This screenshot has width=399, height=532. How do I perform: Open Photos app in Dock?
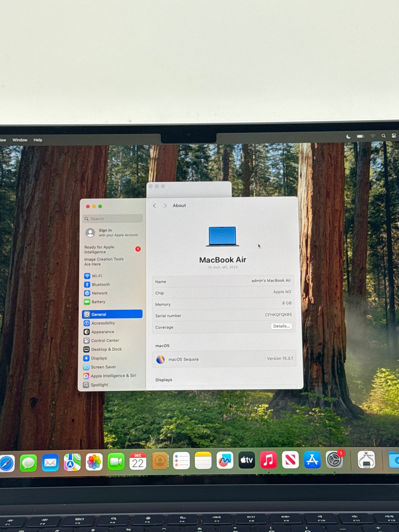[94, 462]
